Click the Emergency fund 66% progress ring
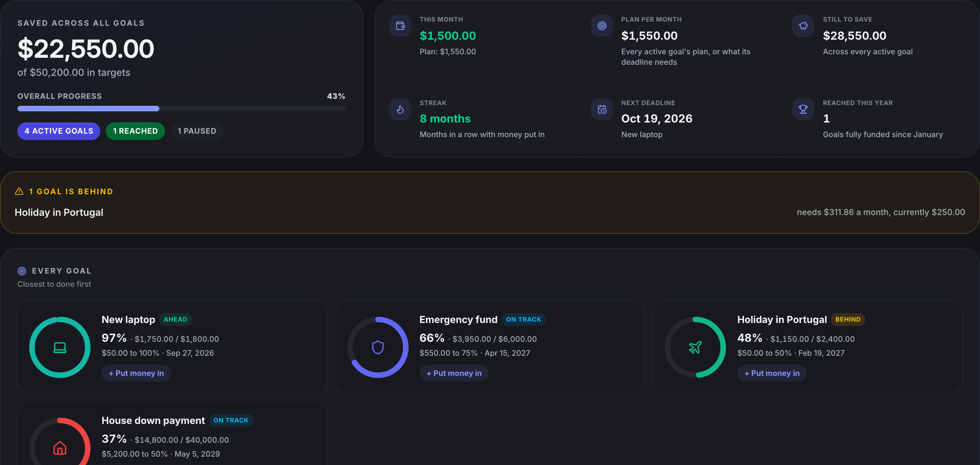 pyautogui.click(x=378, y=347)
